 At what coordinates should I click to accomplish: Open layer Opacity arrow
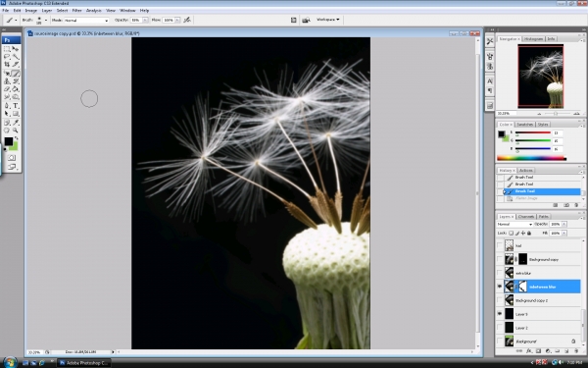point(564,224)
